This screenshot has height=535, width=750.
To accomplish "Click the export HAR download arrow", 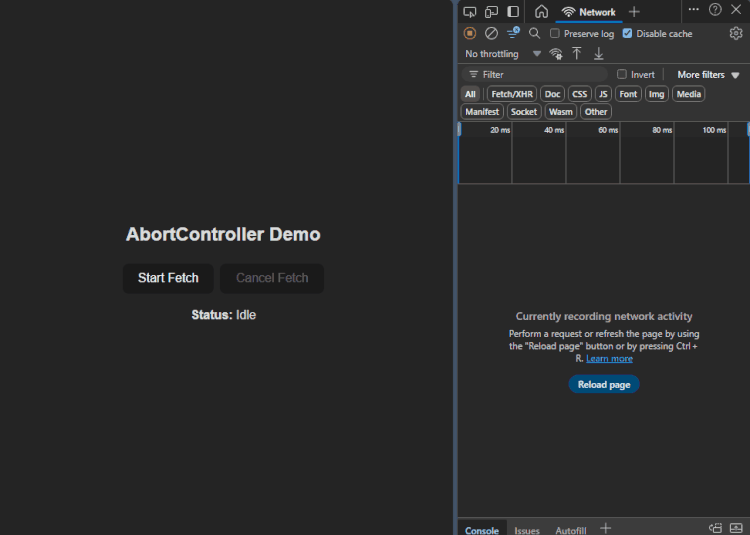I will point(599,54).
